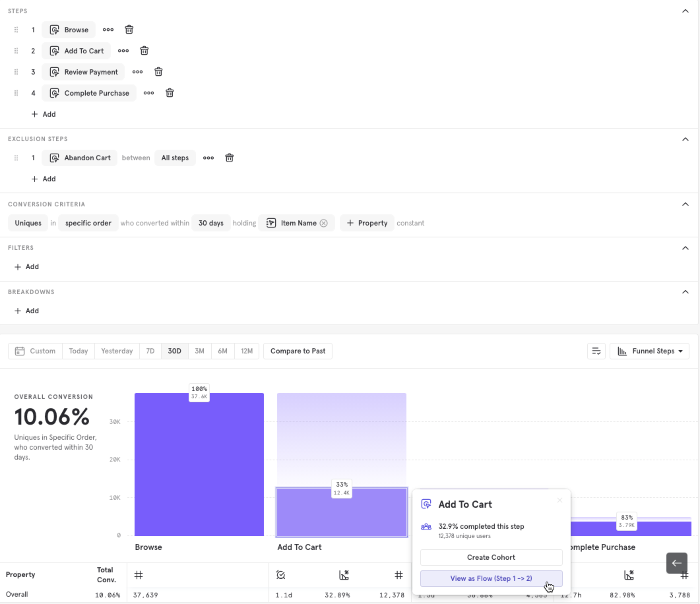
Task: Click the conversion rate chart icon in table header
Action: tap(344, 575)
